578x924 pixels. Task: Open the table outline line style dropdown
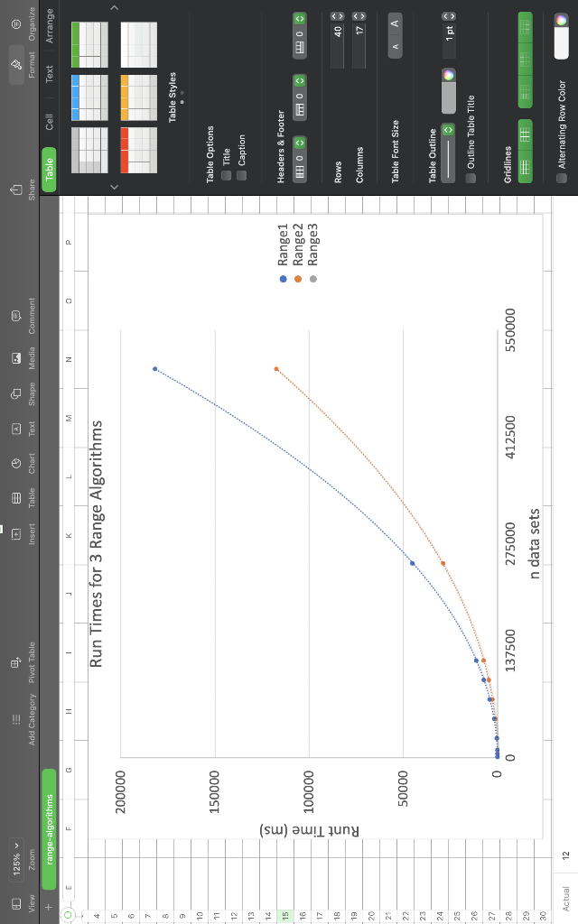pos(448,152)
